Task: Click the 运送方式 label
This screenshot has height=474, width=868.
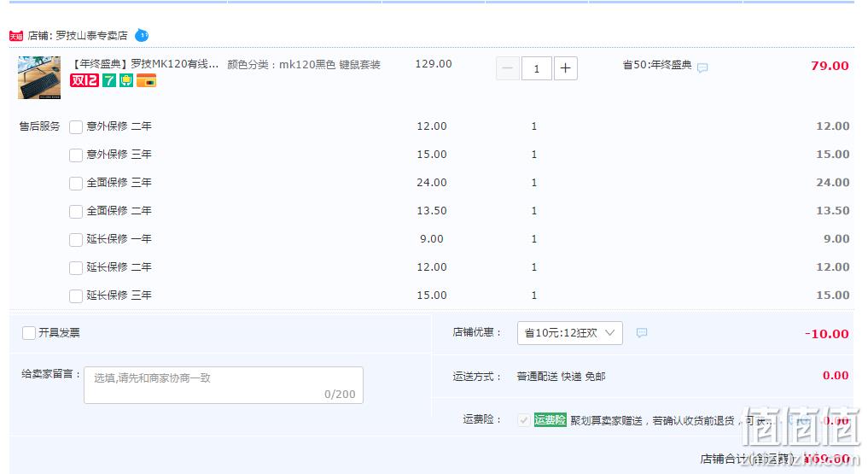Action: point(476,377)
